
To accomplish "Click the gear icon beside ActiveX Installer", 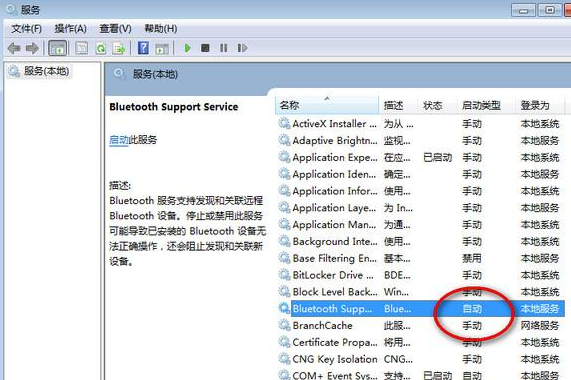I will click(284, 123).
